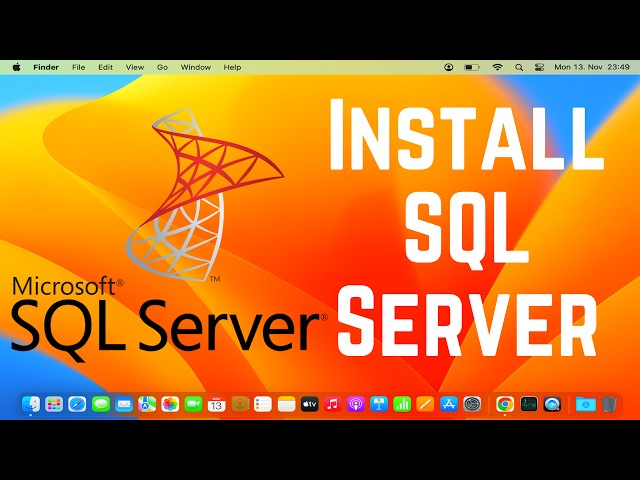Open Launchpad in the dock
This screenshot has width=640, height=480.
coord(54,404)
